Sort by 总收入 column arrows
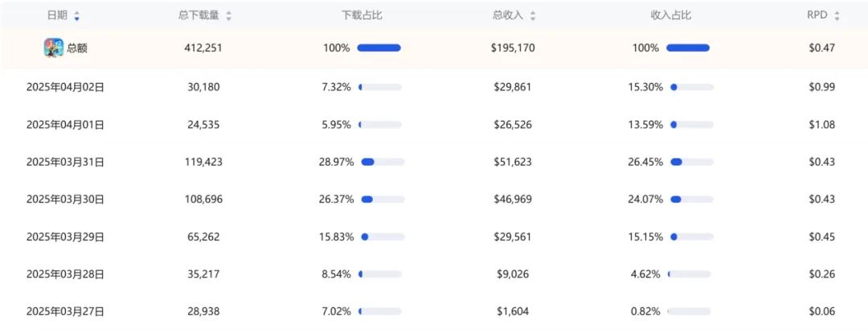868x332 pixels. [533, 16]
